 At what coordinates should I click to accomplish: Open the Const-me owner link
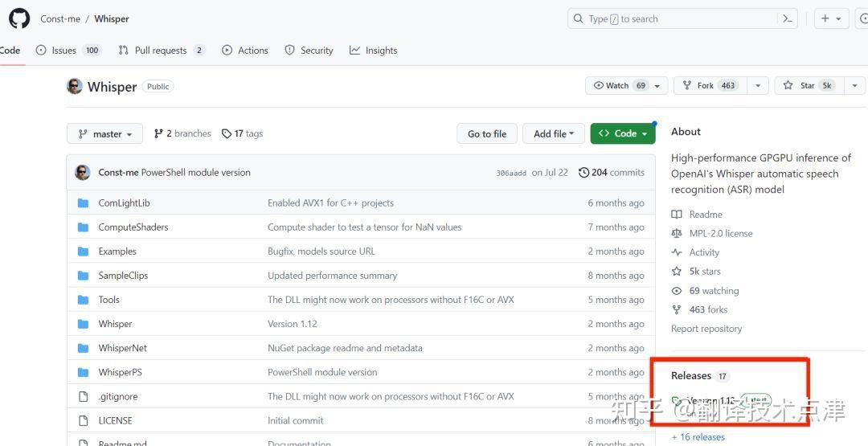pos(60,18)
